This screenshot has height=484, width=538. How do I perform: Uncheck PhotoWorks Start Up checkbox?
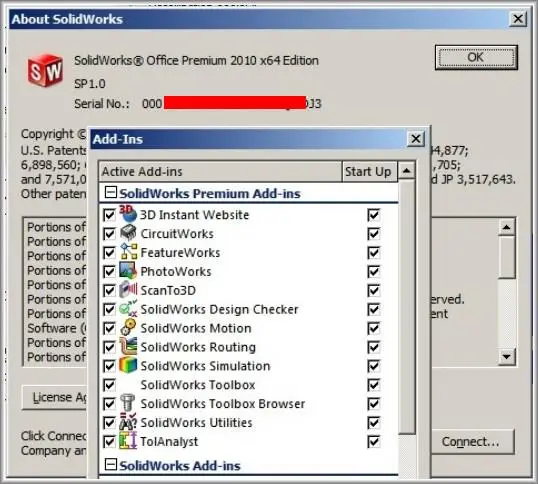tap(374, 272)
